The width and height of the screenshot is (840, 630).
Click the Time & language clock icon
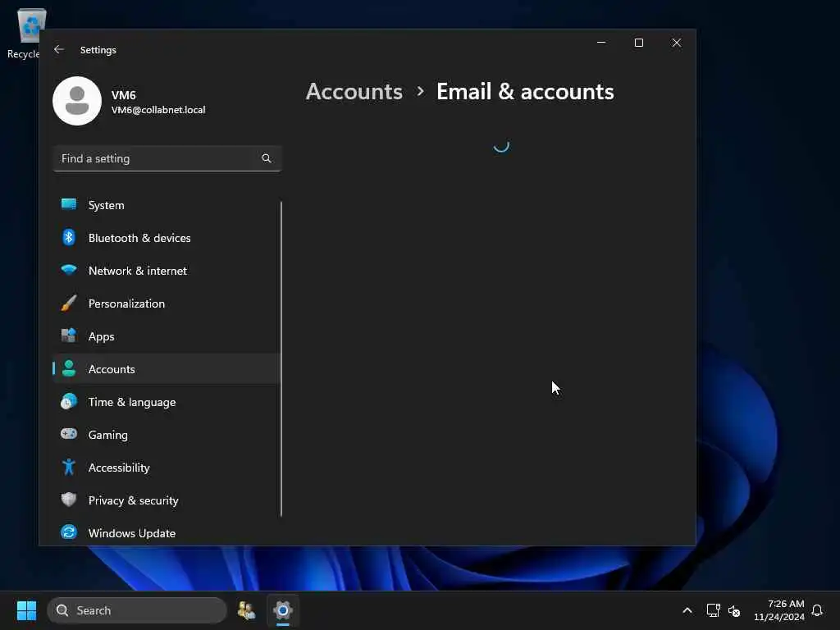[69, 402]
